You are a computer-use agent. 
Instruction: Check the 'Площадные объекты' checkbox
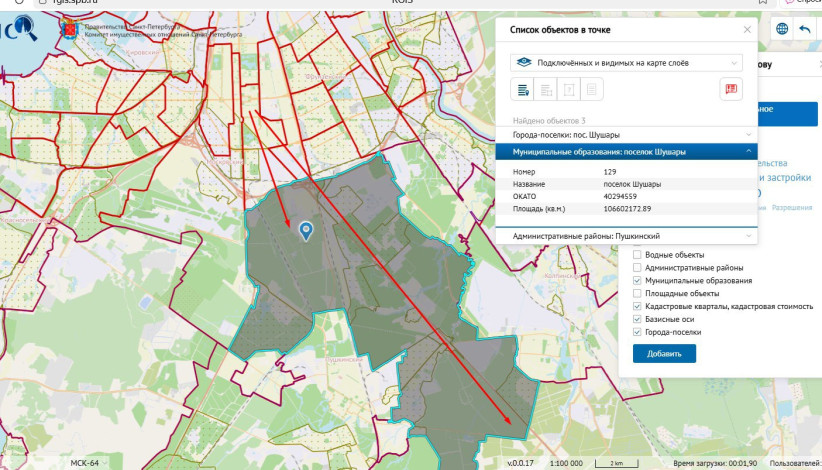pos(637,294)
